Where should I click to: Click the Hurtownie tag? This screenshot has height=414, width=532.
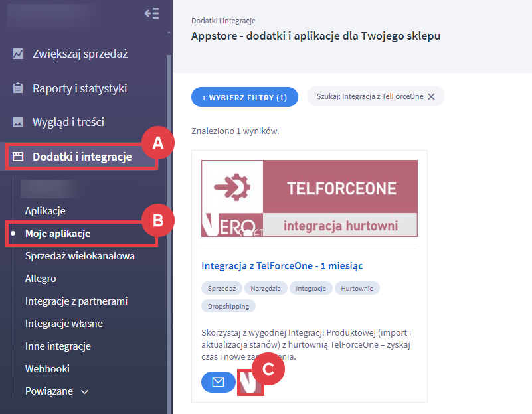pyautogui.click(x=357, y=289)
